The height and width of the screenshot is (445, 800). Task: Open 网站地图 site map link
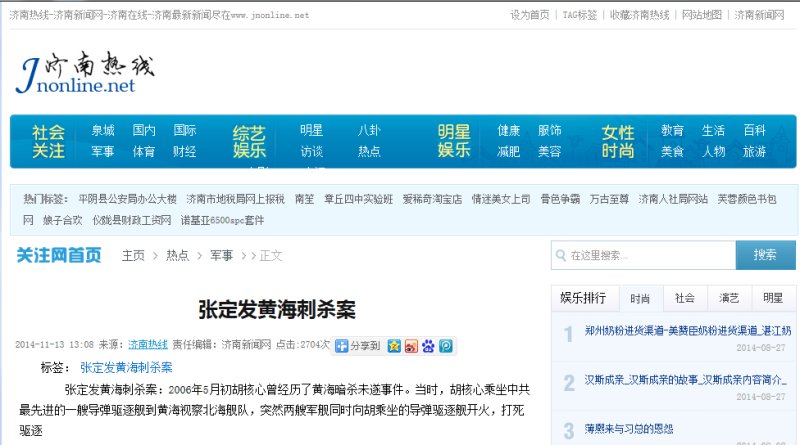(x=702, y=15)
